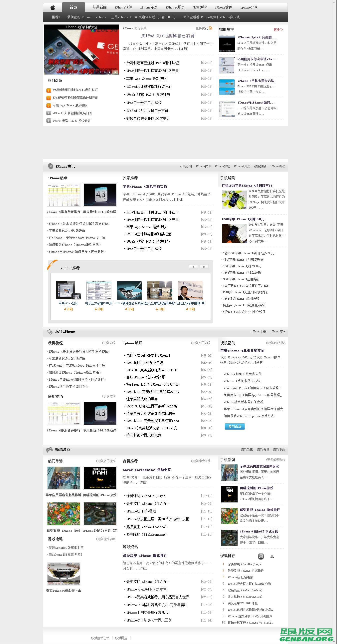Open 用嘴控制的iPhone游戏 in 手机新游
The image size is (337, 644).
[257, 488]
